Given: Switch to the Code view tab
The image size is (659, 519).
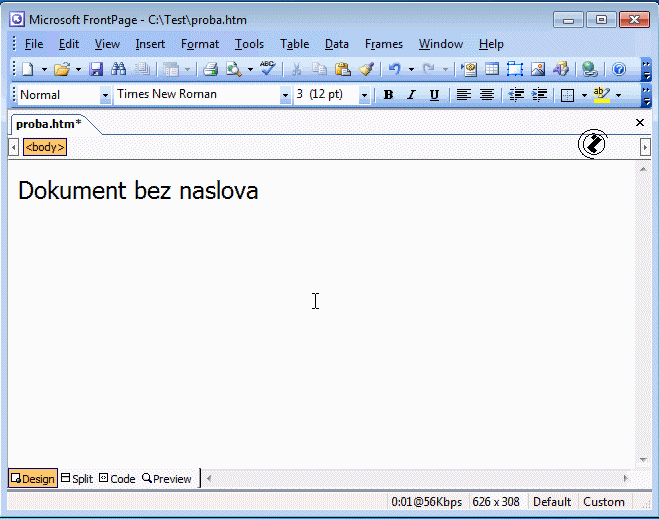Looking at the screenshot, I should (x=117, y=479).
